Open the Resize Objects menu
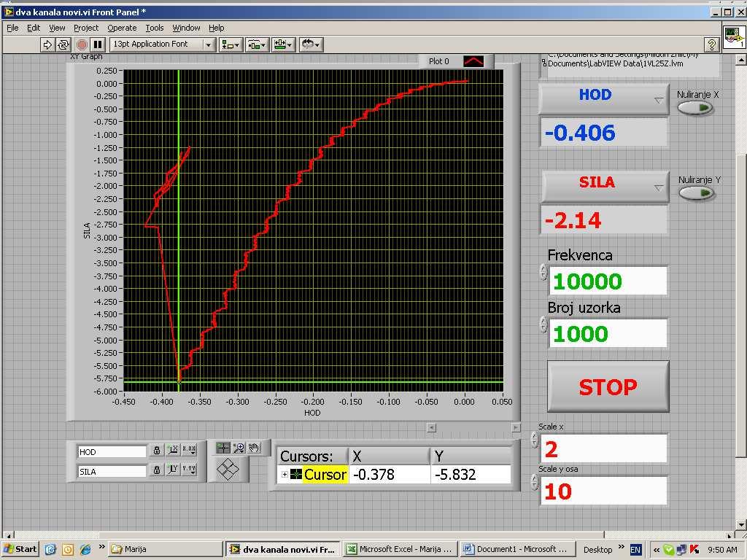This screenshot has width=747, height=560. point(284,44)
